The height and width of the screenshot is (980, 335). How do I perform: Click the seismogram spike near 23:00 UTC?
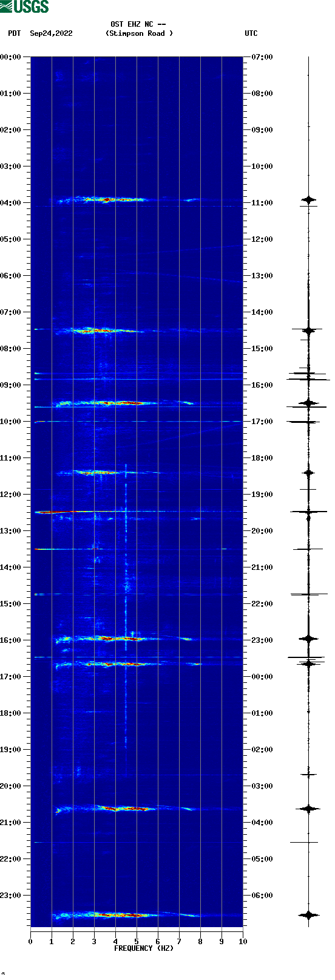tap(309, 639)
